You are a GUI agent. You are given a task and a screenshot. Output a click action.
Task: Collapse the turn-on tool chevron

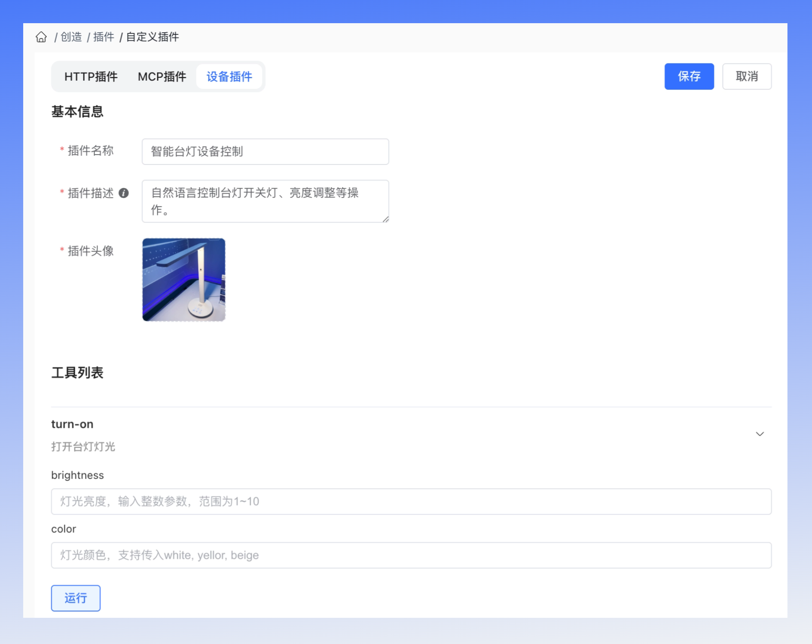coord(760,434)
